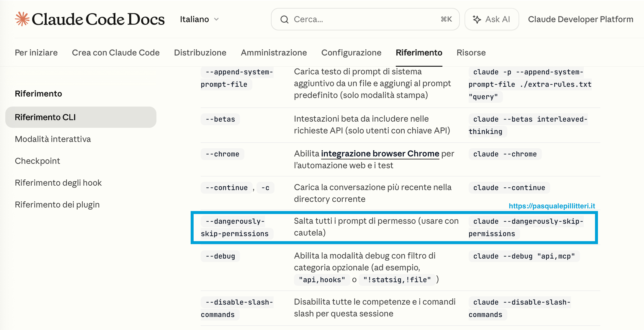Focus the Cerca search field
Viewport: 644px width, 330px height.
(x=365, y=19)
